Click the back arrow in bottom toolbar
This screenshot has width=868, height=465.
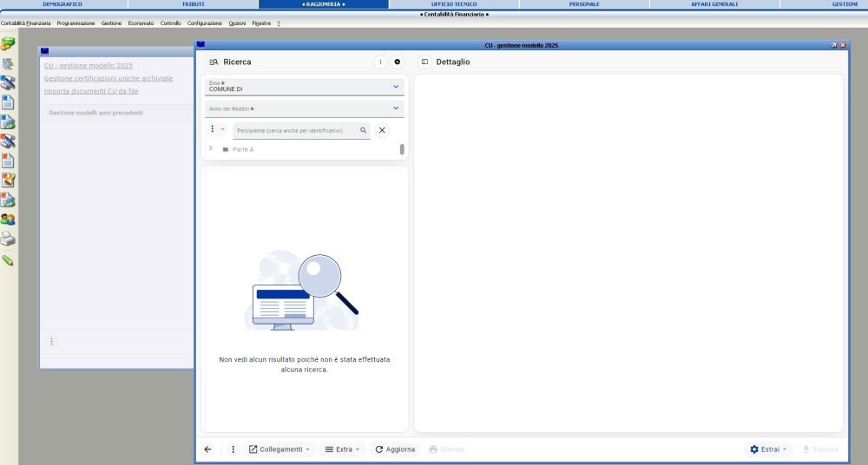[207, 449]
